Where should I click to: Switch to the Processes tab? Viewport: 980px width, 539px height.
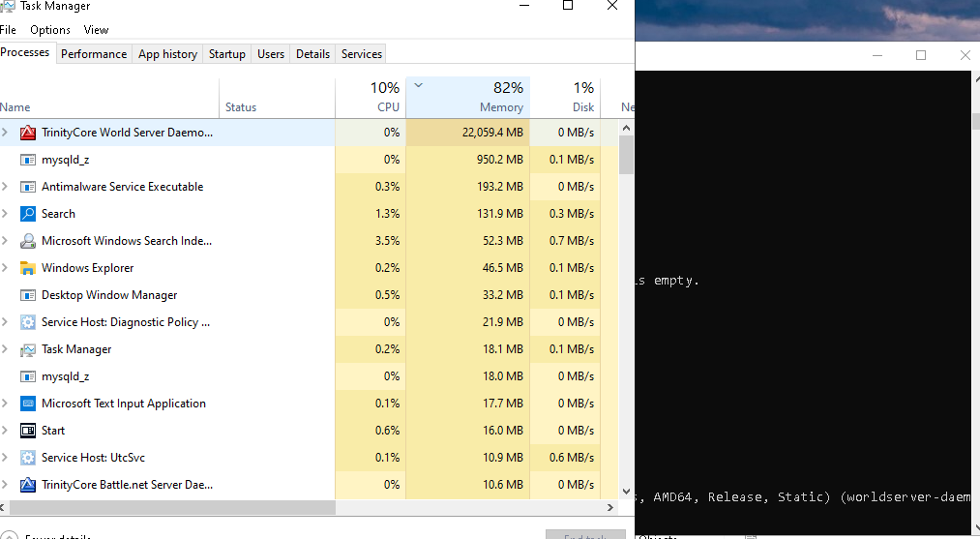[25, 52]
